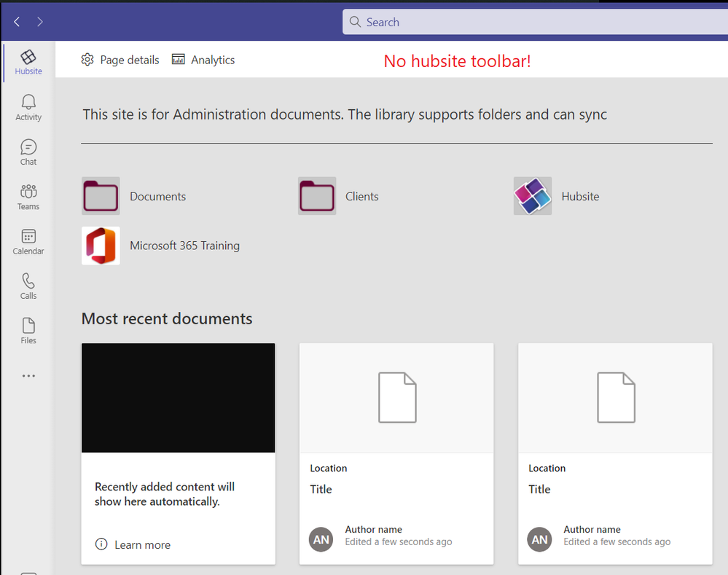
Task: Open the middle document card preview
Action: (x=397, y=398)
